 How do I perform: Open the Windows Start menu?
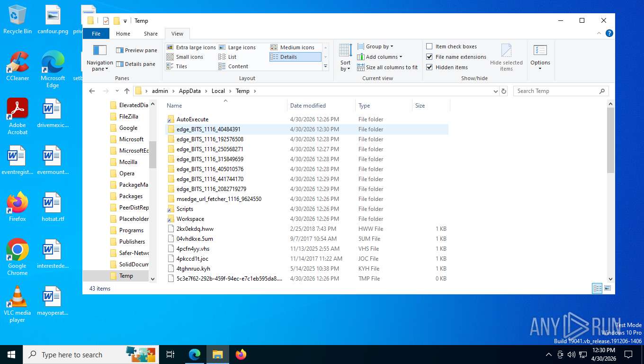[11, 355]
